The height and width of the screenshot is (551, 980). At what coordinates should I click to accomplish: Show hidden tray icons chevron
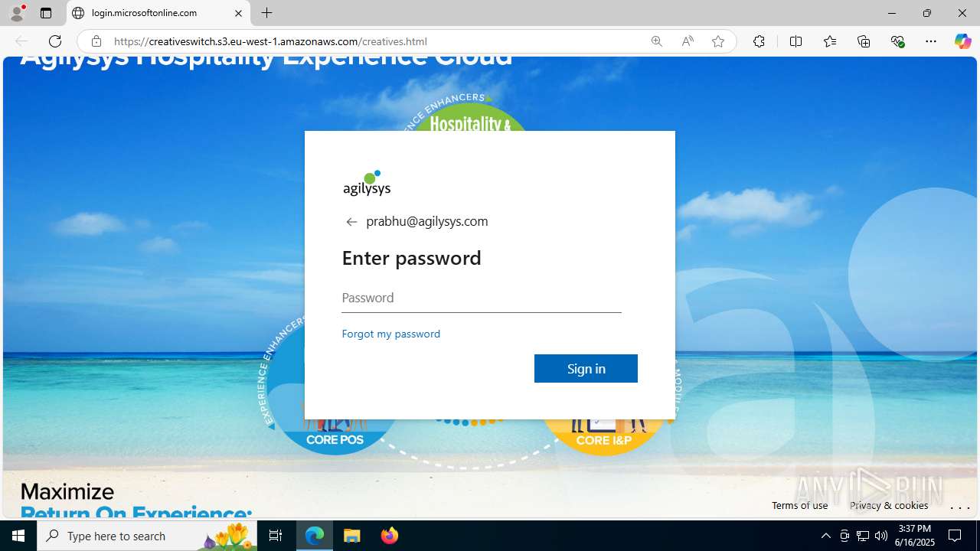(825, 536)
